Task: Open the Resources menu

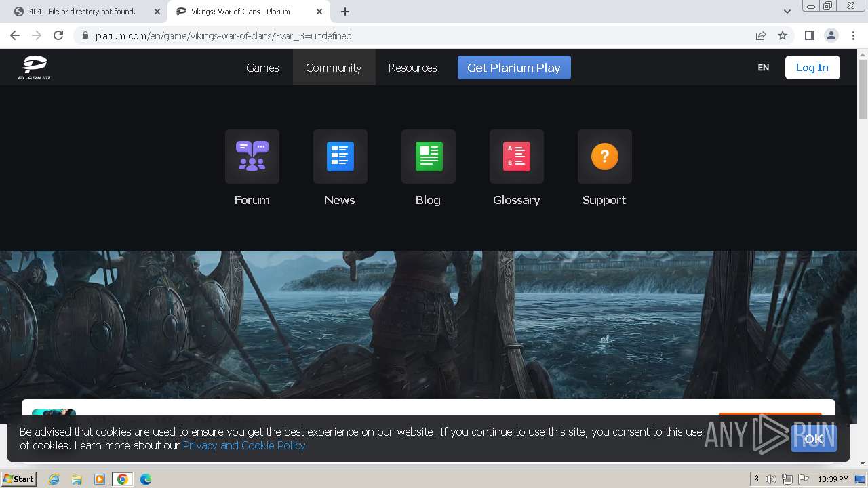Action: coord(412,68)
